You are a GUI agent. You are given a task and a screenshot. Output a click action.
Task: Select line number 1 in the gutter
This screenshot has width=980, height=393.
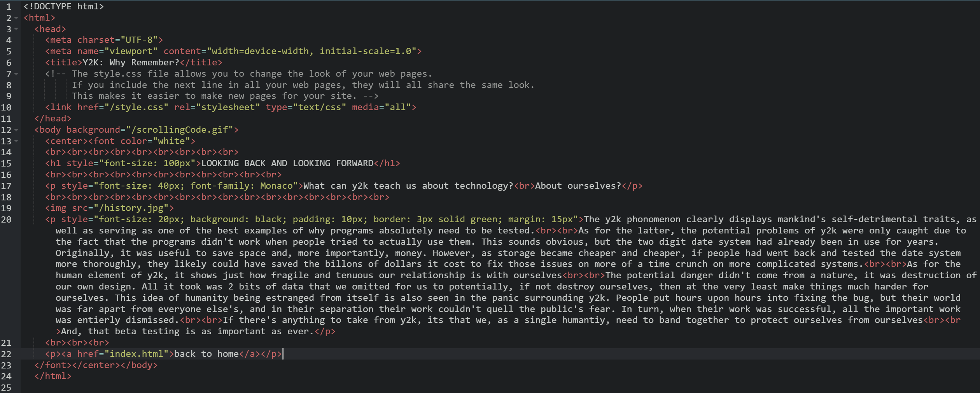9,7
